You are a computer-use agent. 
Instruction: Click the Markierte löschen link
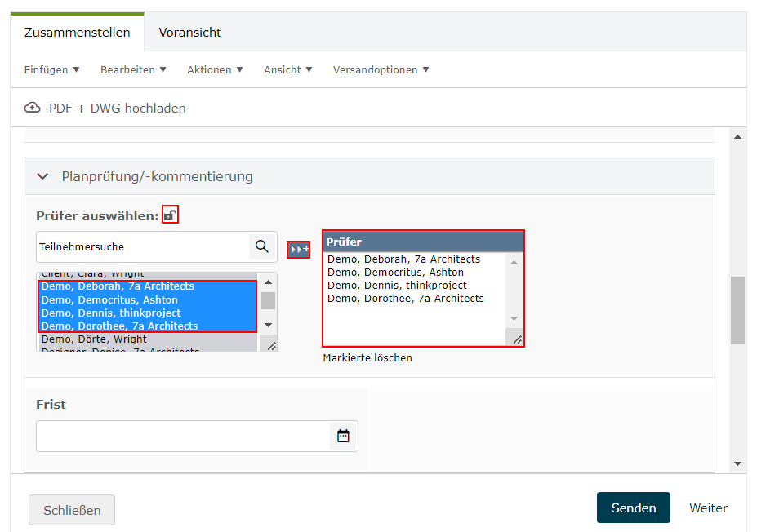pyautogui.click(x=367, y=357)
